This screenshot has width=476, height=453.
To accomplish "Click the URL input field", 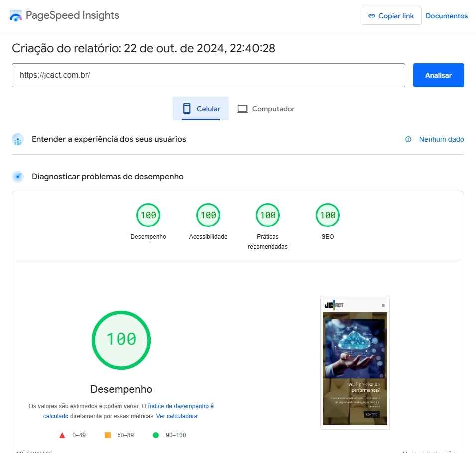I will coord(208,75).
